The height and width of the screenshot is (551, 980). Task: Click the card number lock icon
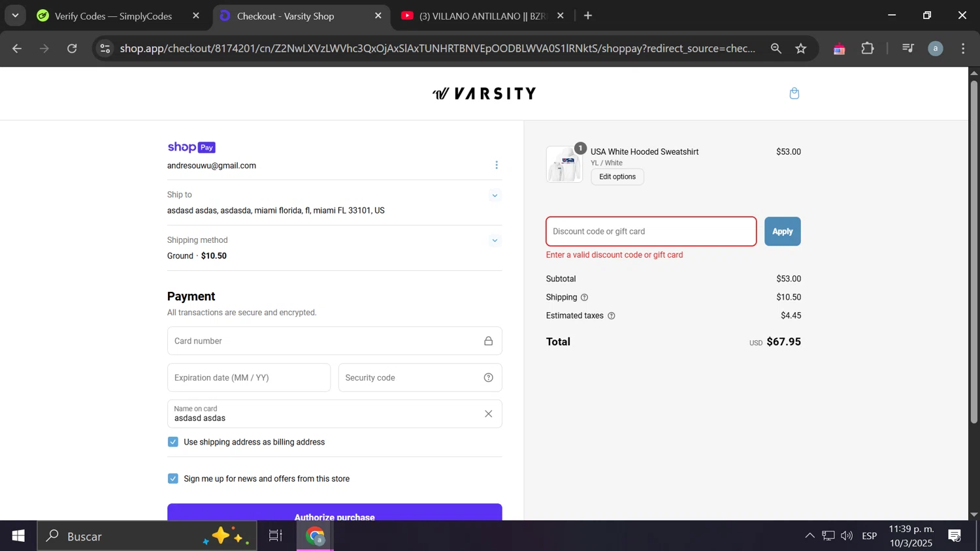click(488, 341)
